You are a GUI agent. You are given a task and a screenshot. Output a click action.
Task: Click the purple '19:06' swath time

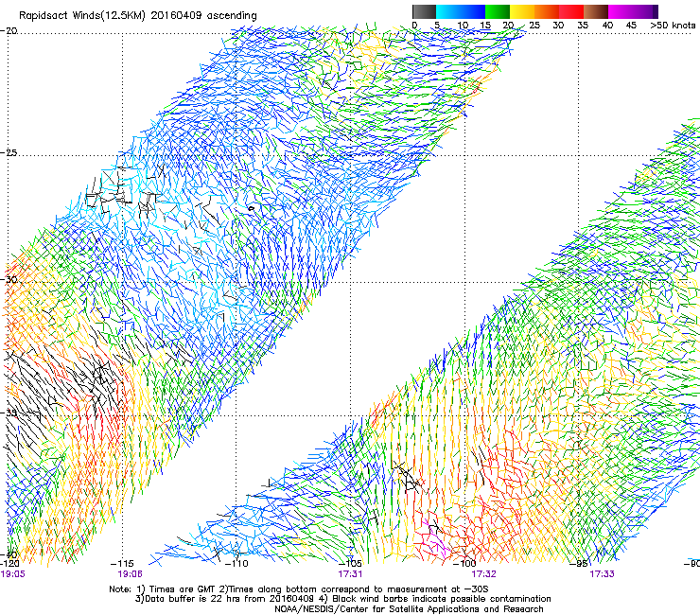click(130, 574)
